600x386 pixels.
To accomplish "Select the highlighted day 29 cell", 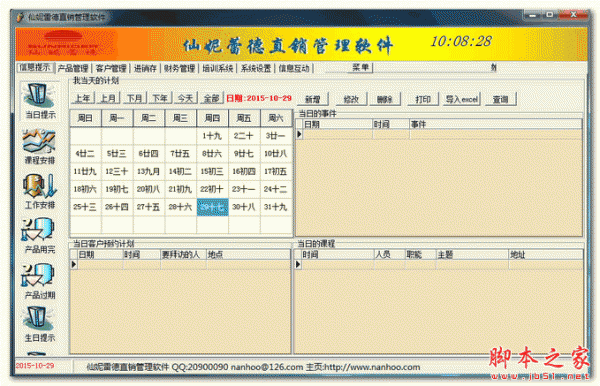I will (212, 207).
